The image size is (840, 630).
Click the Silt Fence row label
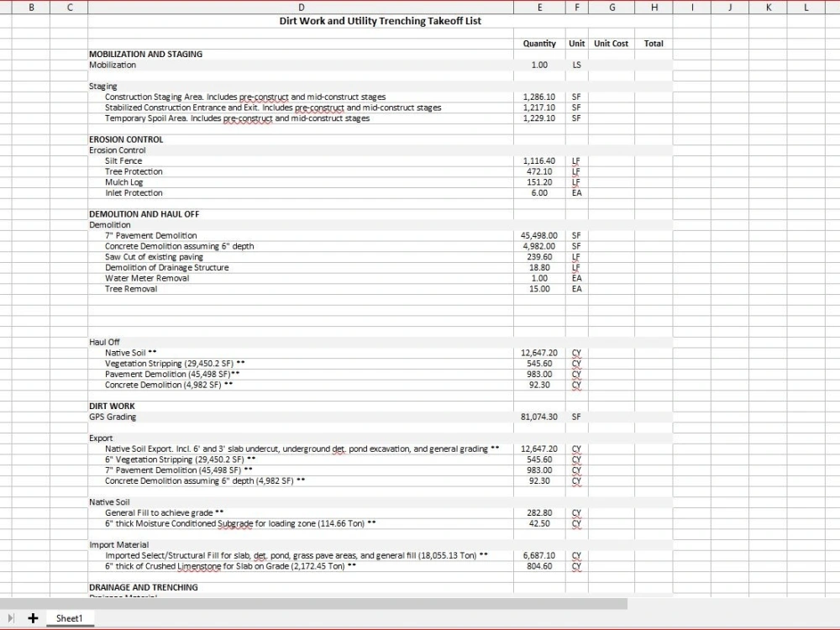(123, 160)
